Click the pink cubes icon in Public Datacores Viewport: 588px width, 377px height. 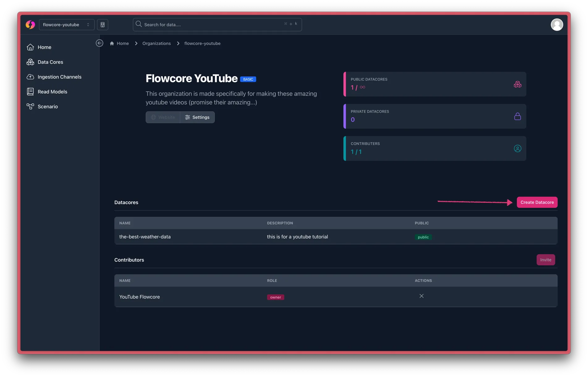point(518,84)
